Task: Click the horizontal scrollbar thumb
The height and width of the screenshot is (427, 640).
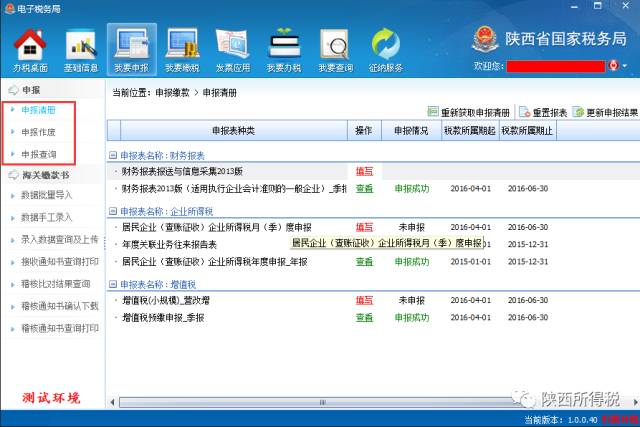Action: (x=322, y=403)
